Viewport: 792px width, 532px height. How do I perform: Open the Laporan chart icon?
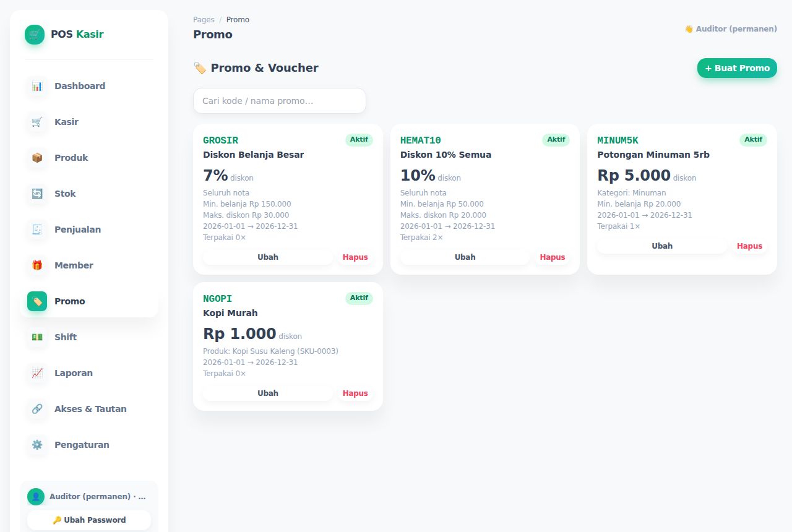[37, 373]
